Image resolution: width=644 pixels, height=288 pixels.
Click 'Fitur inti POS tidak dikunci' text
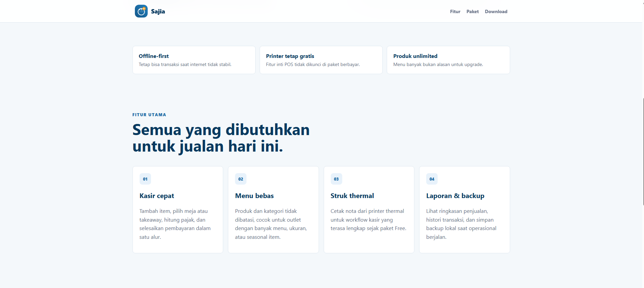click(x=313, y=64)
